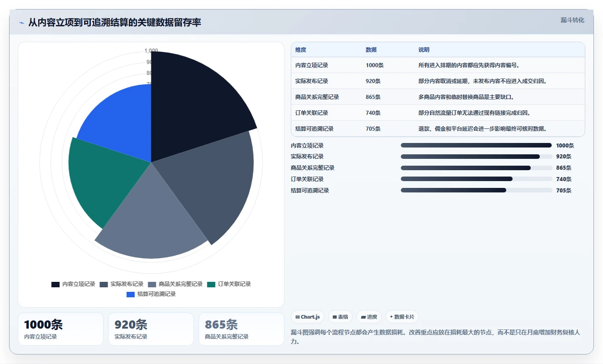This screenshot has height=364, width=603.
Task: Click the 1000条 progress bar
Action: (x=476, y=146)
